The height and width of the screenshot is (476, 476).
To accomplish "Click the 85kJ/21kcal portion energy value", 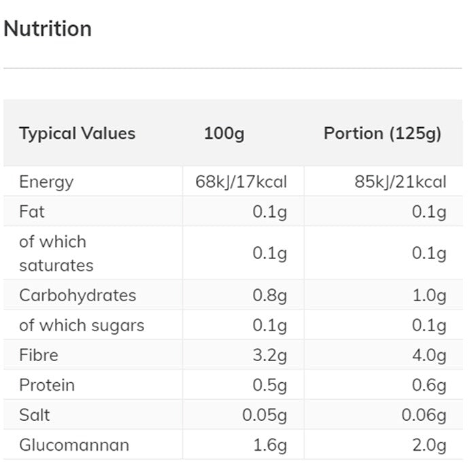I will click(401, 182).
